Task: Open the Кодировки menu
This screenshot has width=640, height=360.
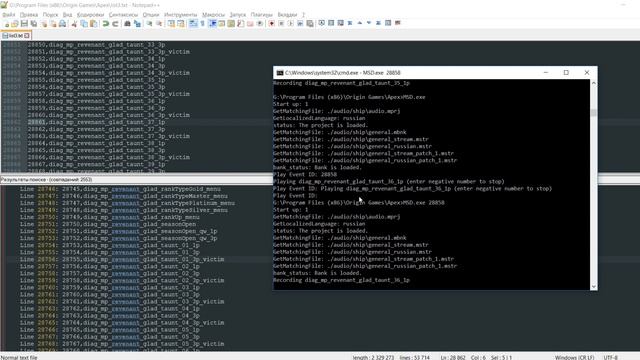Action: coord(90,15)
